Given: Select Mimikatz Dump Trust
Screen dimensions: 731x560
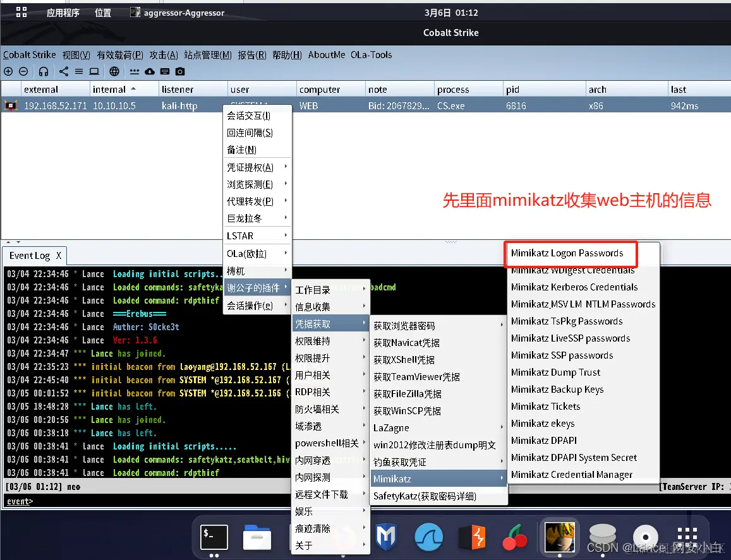Looking at the screenshot, I should point(556,372).
